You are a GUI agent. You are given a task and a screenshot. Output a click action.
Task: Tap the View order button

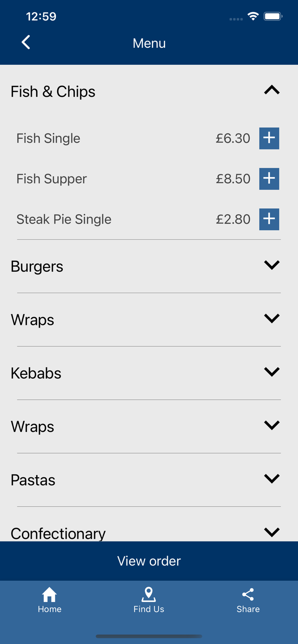[149, 561]
